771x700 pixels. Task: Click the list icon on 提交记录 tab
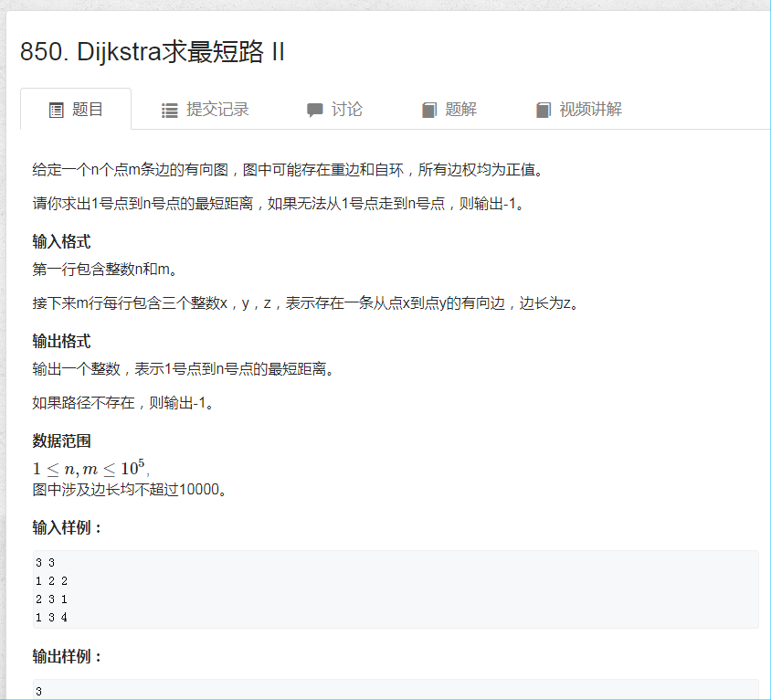tap(169, 108)
